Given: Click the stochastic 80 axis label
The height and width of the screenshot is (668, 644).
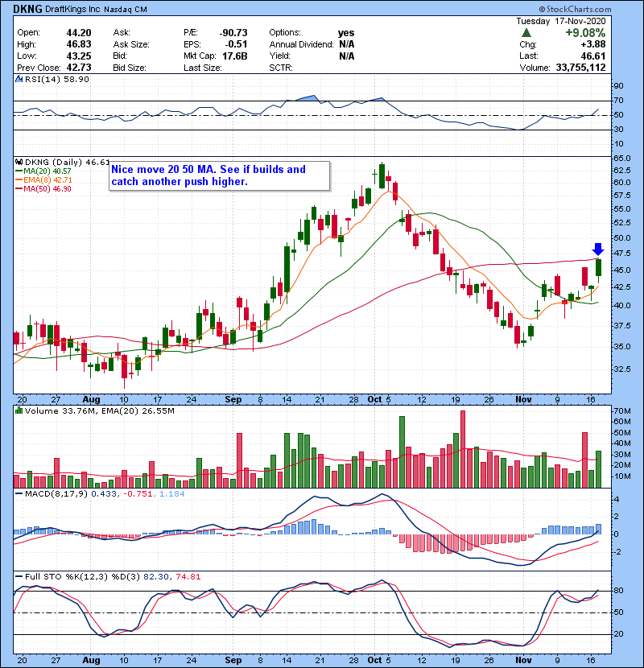Looking at the screenshot, I should point(618,591).
